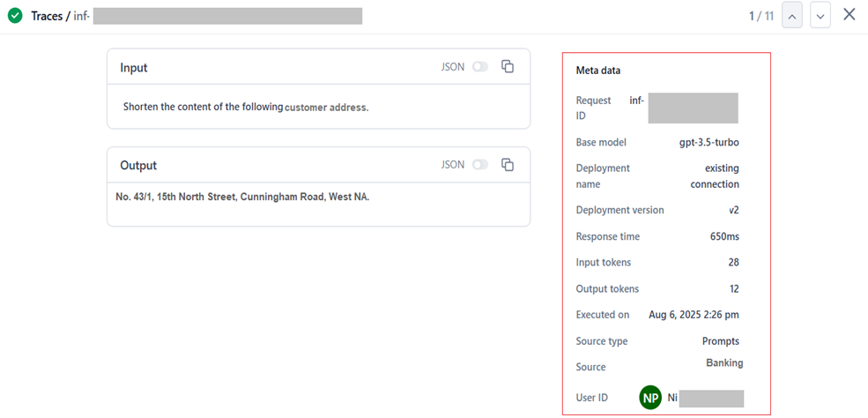The width and height of the screenshot is (868, 418).
Task: Click the 'existing connection' deployment name
Action: [x=715, y=176]
